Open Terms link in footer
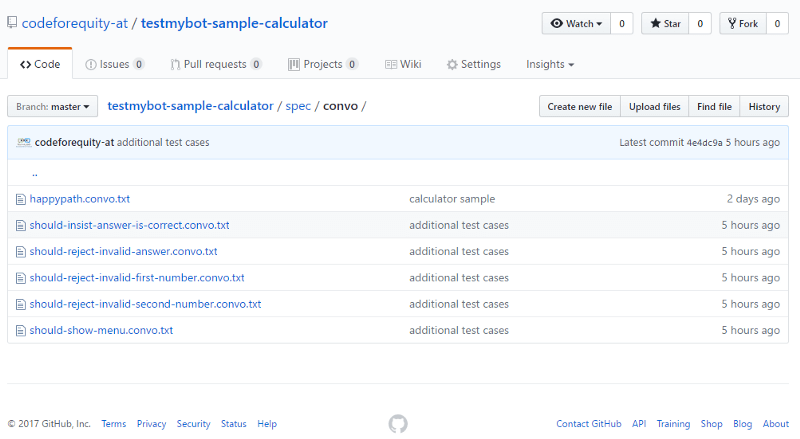This screenshot has height=439, width=800. point(114,424)
